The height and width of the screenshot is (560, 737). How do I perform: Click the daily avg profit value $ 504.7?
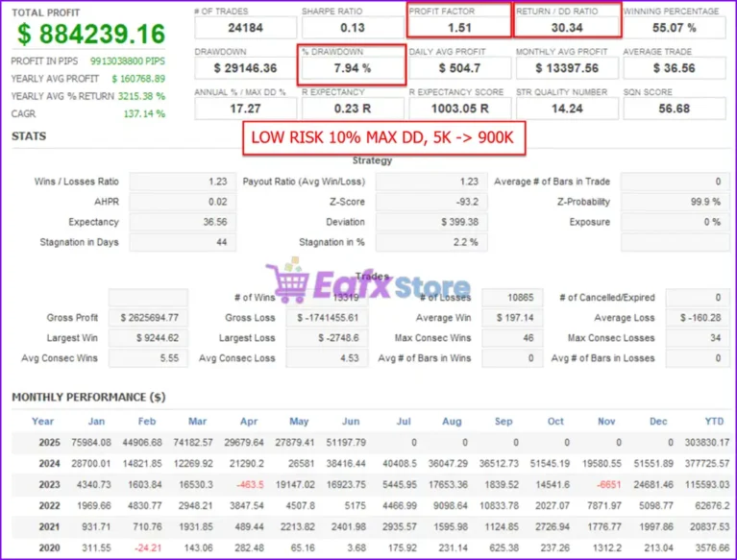[459, 68]
